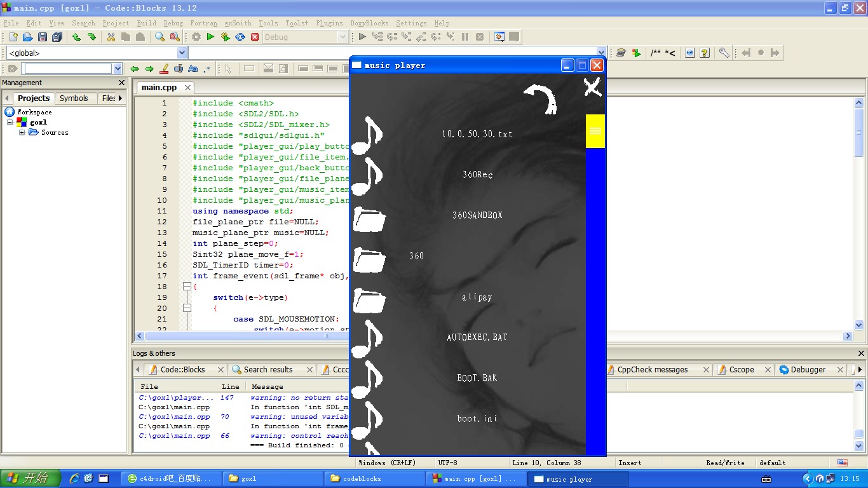This screenshot has height=488, width=868.
Task: Switch to the Symbols tab
Action: click(x=74, y=98)
